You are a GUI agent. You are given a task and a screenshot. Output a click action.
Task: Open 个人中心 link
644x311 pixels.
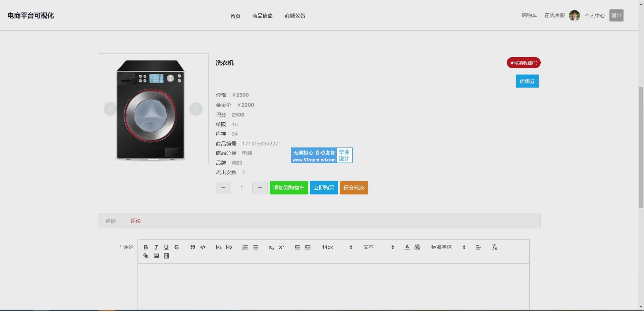(595, 16)
